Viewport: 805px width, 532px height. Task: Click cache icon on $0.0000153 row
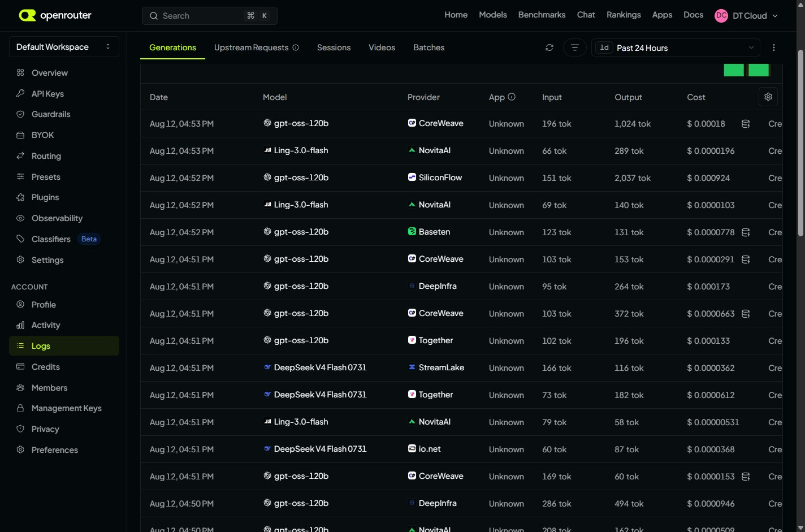tap(746, 477)
